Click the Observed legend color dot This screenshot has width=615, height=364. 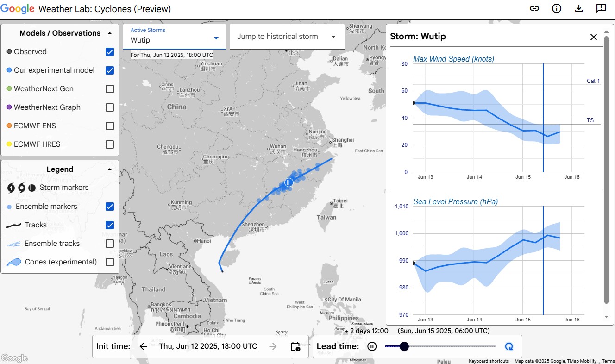(9, 52)
